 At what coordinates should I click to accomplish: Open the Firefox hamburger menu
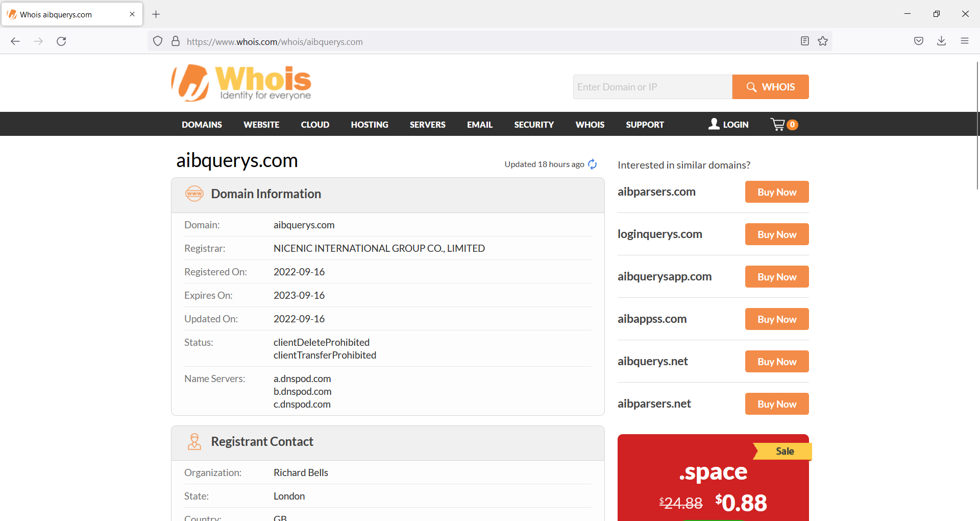965,41
